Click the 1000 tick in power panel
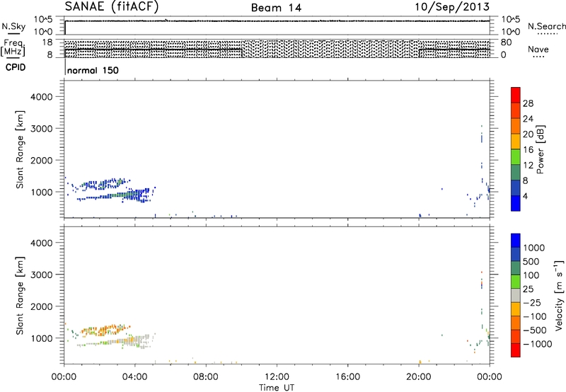 42,192
